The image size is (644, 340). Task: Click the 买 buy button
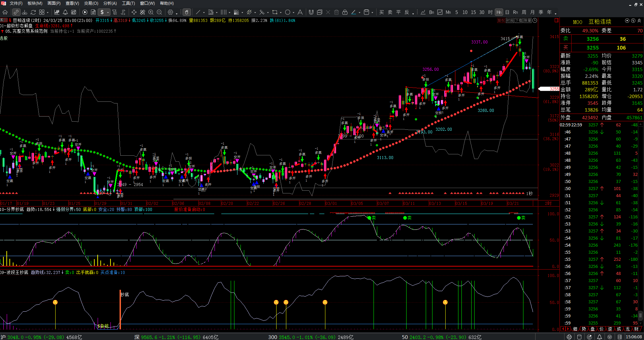pos(381,12)
